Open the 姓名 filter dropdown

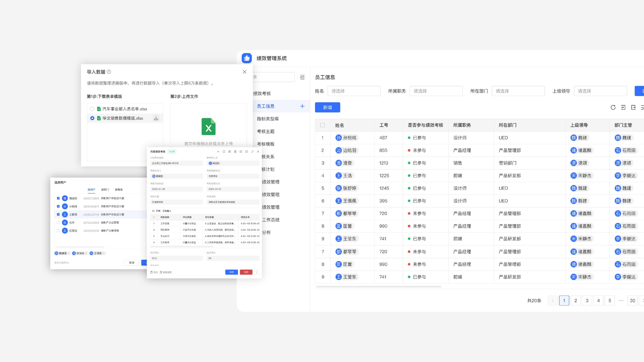pos(354,91)
